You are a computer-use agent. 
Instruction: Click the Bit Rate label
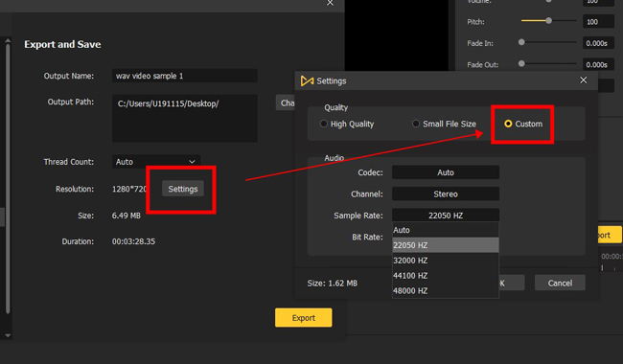[x=367, y=237]
